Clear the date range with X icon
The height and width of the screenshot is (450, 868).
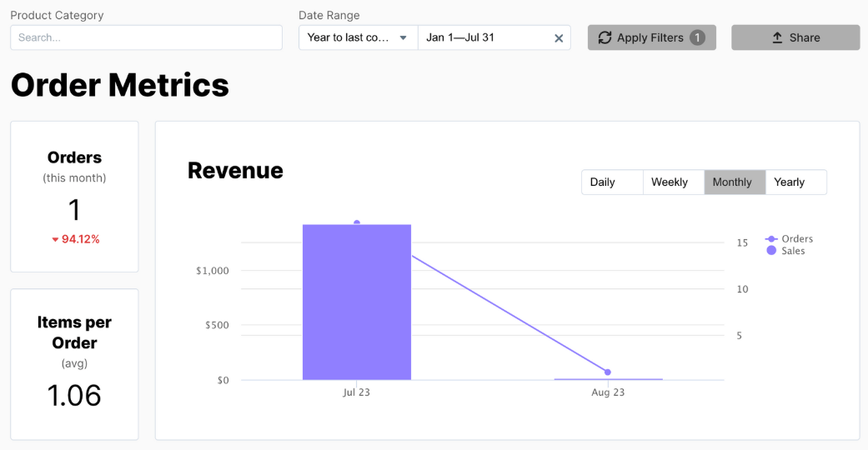coord(559,37)
